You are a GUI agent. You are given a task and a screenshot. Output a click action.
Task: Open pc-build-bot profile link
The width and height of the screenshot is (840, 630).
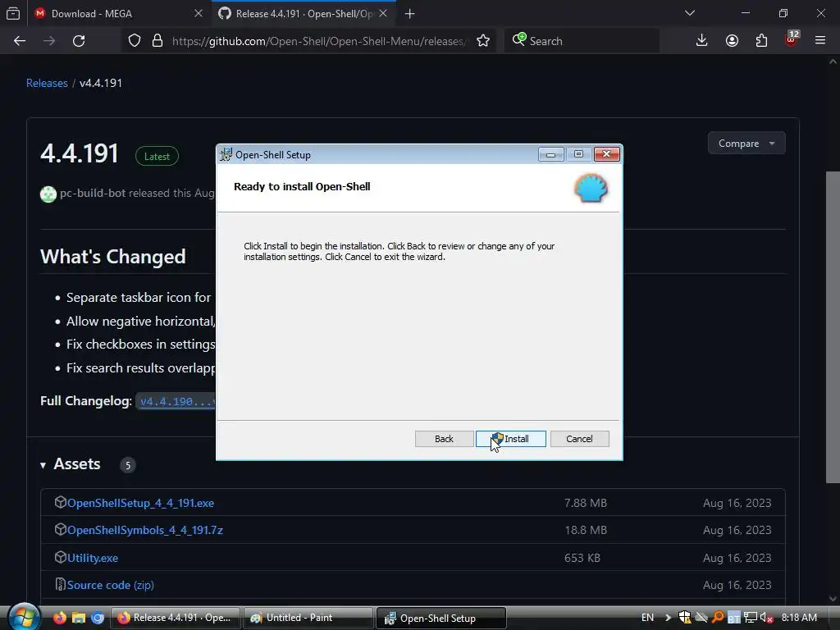click(93, 193)
